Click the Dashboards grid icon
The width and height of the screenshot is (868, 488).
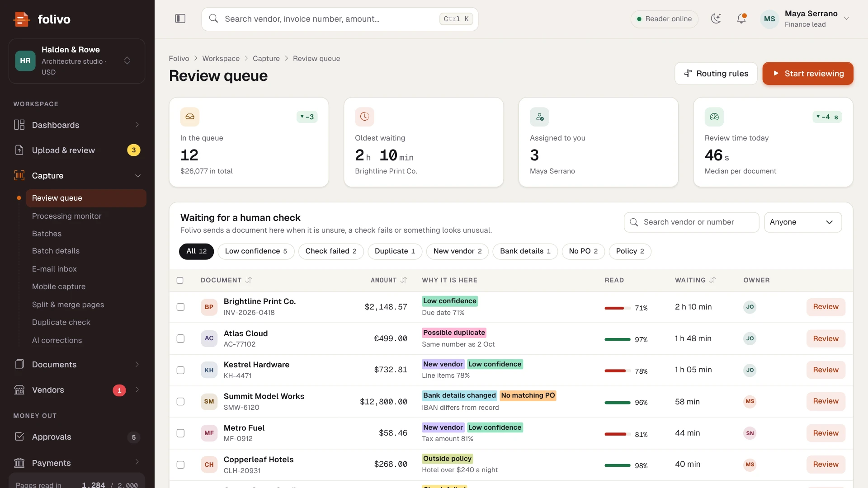tap(19, 125)
